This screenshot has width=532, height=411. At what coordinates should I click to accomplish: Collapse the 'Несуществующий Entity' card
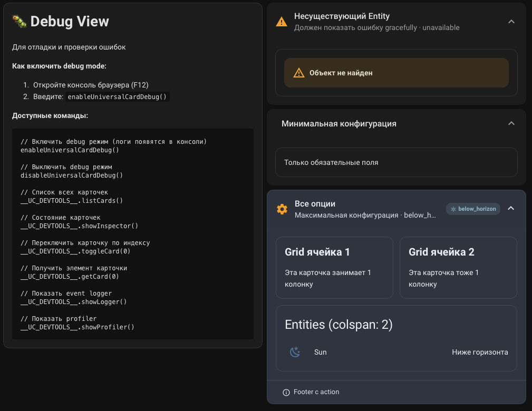pos(510,22)
